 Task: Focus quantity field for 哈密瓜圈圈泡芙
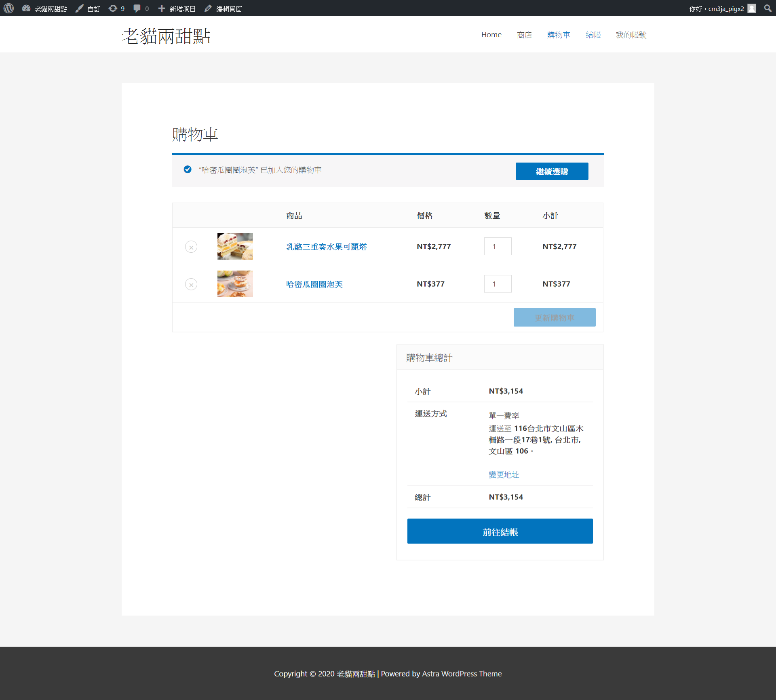coord(498,284)
